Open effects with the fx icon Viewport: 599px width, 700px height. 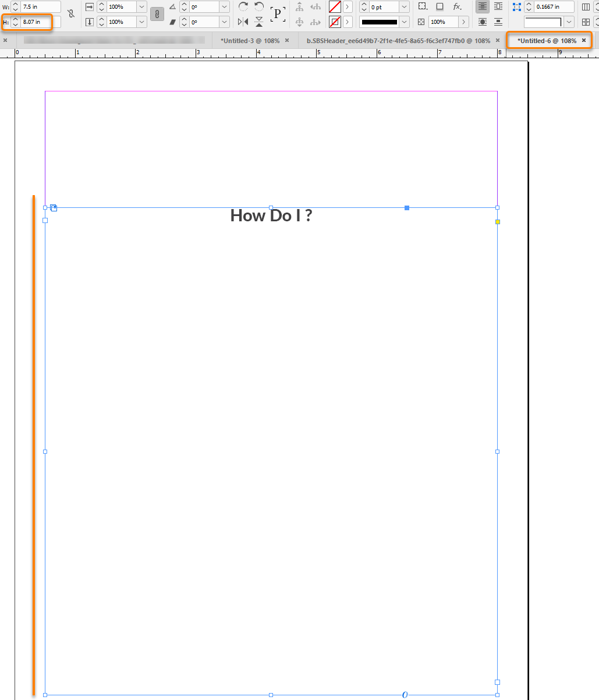pos(456,6)
